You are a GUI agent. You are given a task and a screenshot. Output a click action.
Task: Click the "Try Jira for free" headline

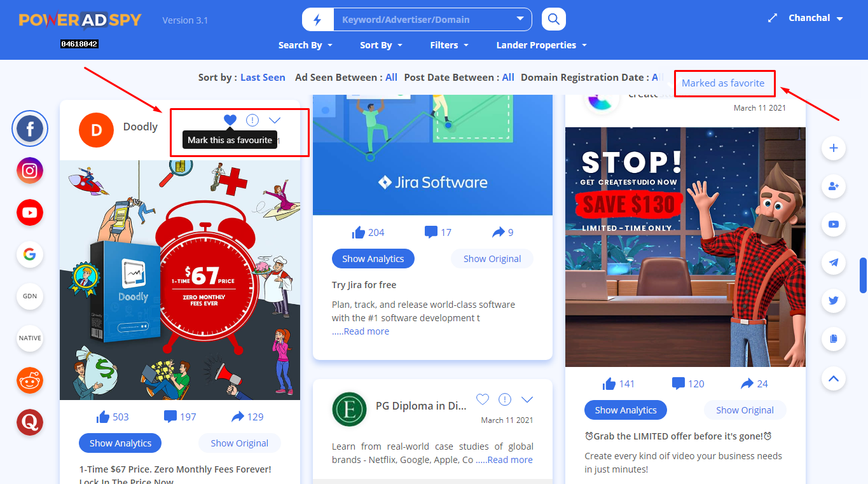point(364,285)
